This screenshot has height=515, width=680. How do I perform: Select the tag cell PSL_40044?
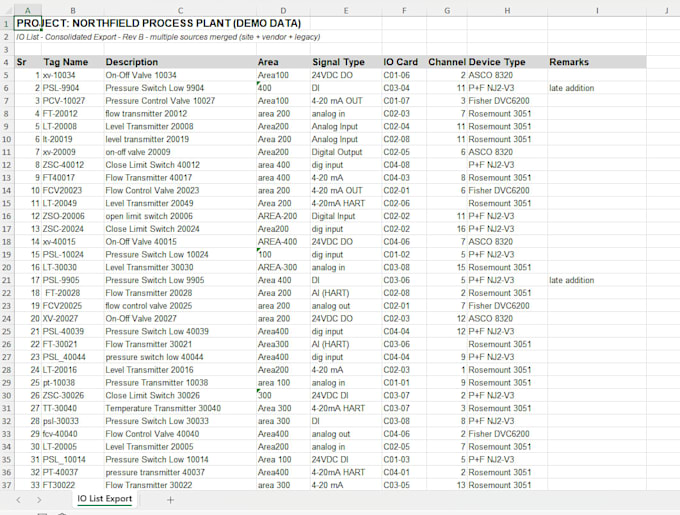coord(73,357)
